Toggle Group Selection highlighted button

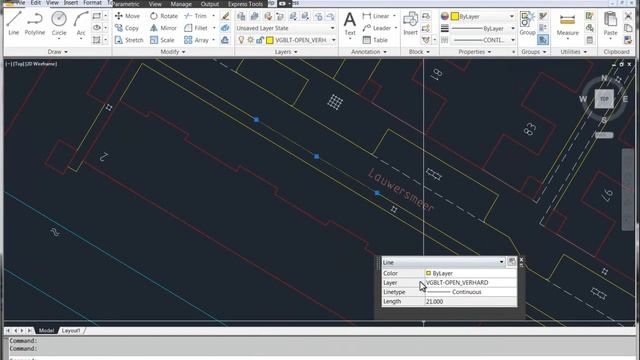click(543, 40)
